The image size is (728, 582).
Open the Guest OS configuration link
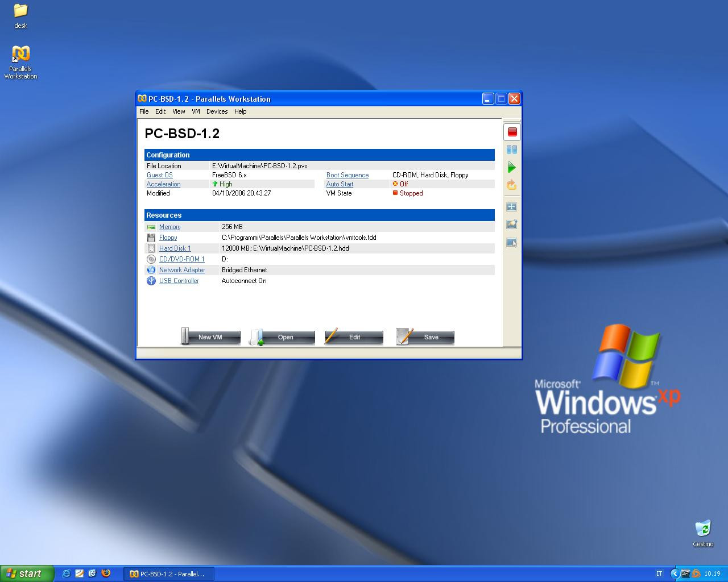(x=160, y=175)
